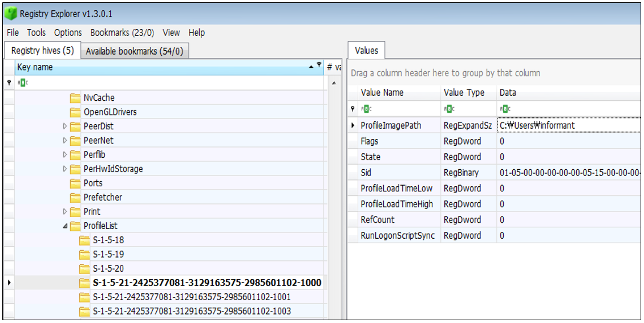Image resolution: width=644 pixels, height=323 pixels.
Task: Click Data column filter field
Action: click(x=569, y=109)
